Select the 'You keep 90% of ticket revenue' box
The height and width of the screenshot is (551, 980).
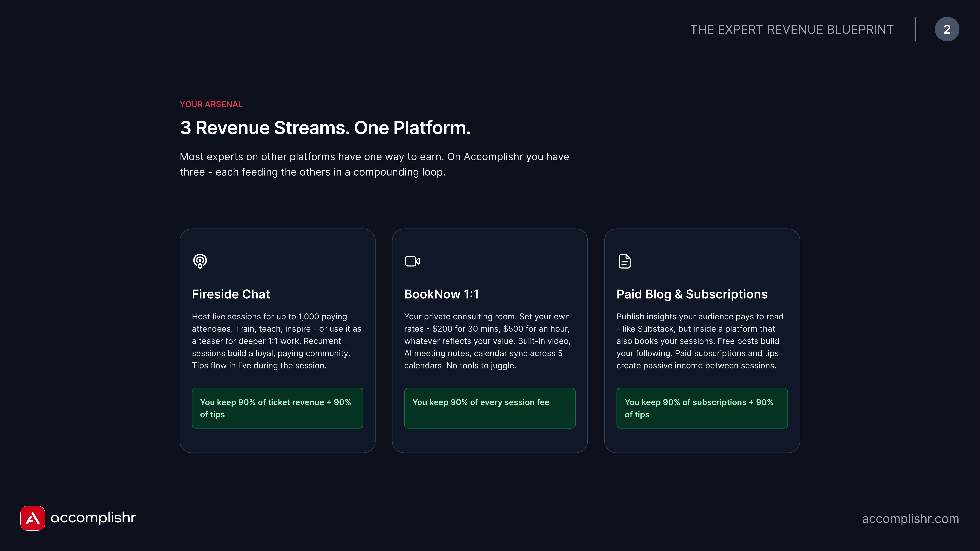pyautogui.click(x=277, y=408)
